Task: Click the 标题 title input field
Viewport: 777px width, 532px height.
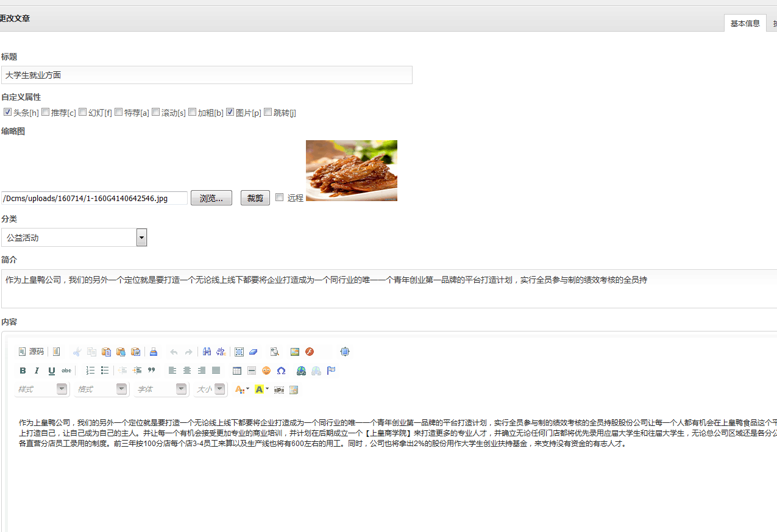Action: (207, 75)
